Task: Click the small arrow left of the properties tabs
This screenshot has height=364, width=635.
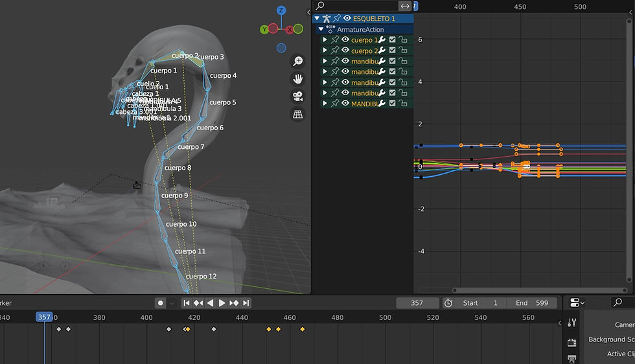Action: coord(560,323)
